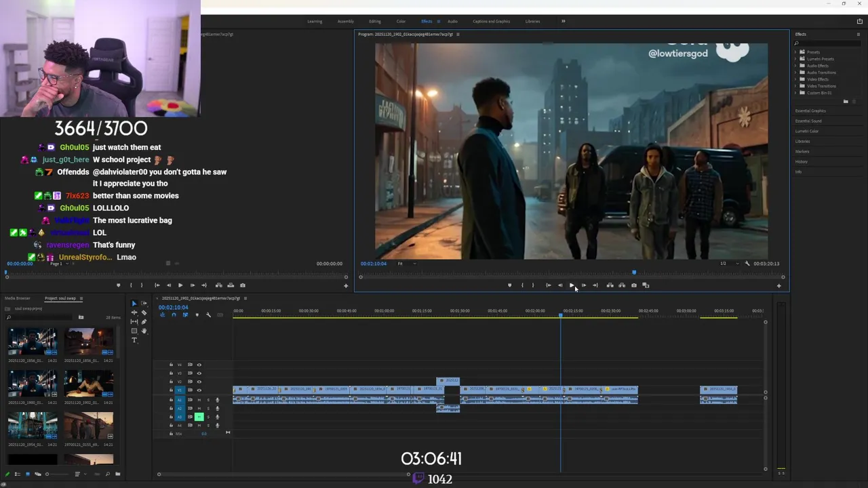Expand the Presets folder
868x488 pixels.
click(x=795, y=52)
